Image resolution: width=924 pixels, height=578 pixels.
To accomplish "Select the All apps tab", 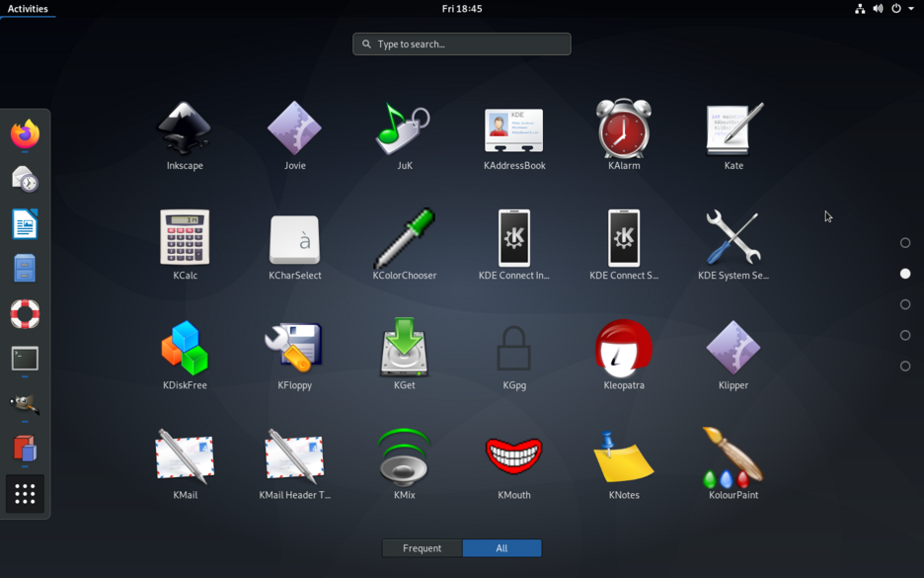I will click(x=501, y=548).
